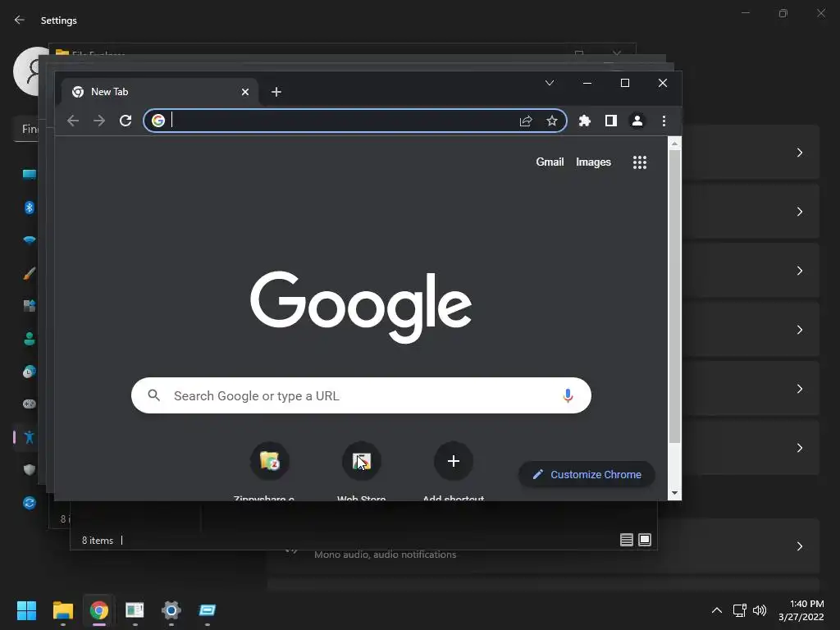The width and height of the screenshot is (840, 630).
Task: Click Chrome's forward navigation arrow
Action: (99, 121)
